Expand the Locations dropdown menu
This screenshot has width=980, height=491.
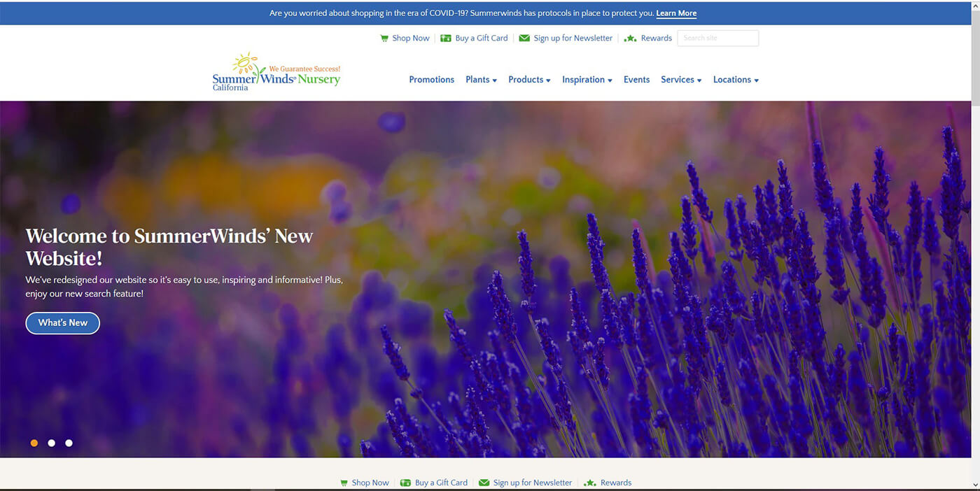[x=736, y=80]
